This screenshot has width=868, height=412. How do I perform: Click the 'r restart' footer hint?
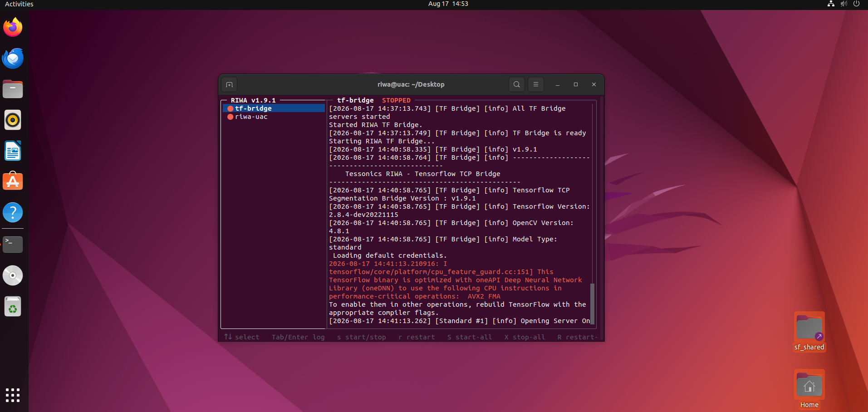pyautogui.click(x=417, y=337)
